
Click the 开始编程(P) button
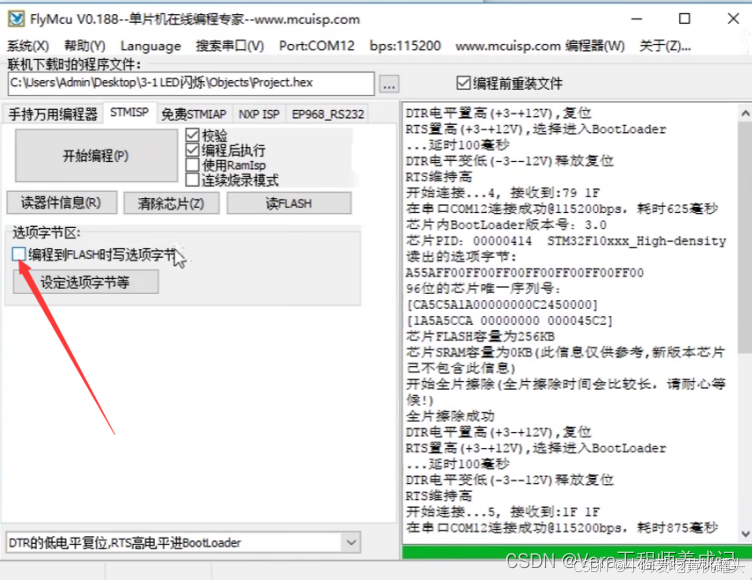click(x=96, y=155)
